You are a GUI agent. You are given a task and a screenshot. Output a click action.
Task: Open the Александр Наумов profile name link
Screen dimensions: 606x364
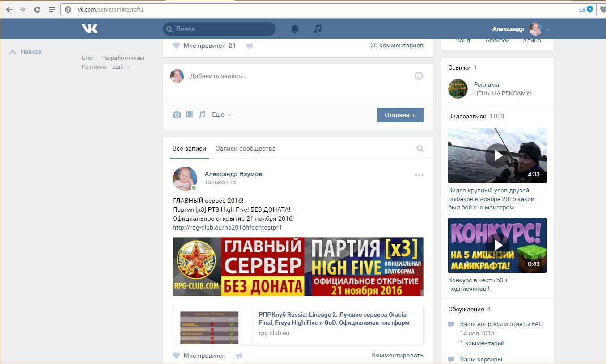pos(233,174)
